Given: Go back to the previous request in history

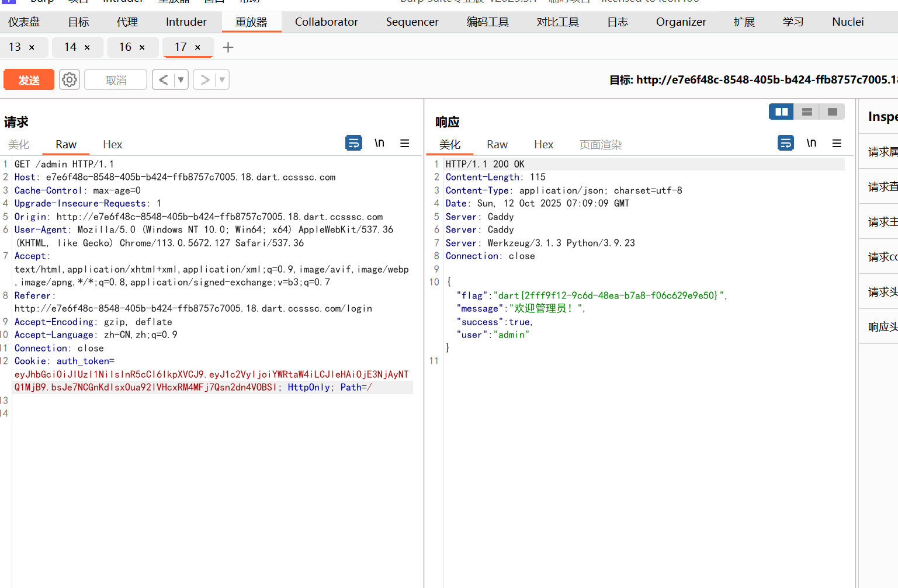Looking at the screenshot, I should click(164, 79).
